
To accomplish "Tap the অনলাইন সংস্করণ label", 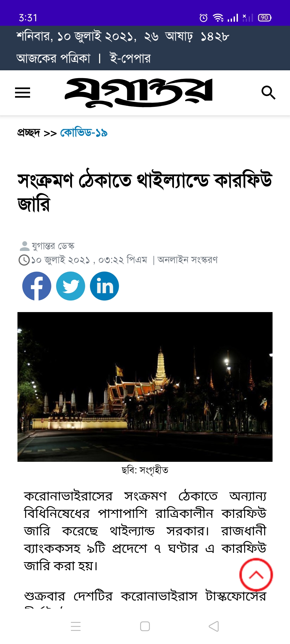I will 187,260.
